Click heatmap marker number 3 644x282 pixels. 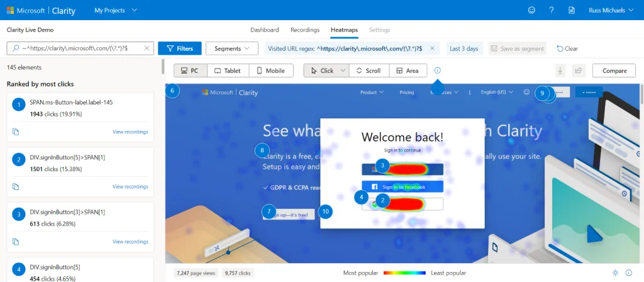pos(382,166)
